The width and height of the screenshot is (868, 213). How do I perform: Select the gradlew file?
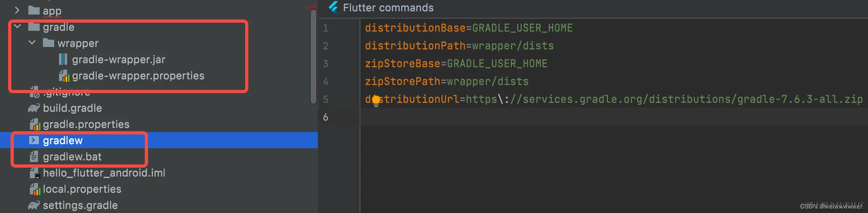[x=63, y=141]
